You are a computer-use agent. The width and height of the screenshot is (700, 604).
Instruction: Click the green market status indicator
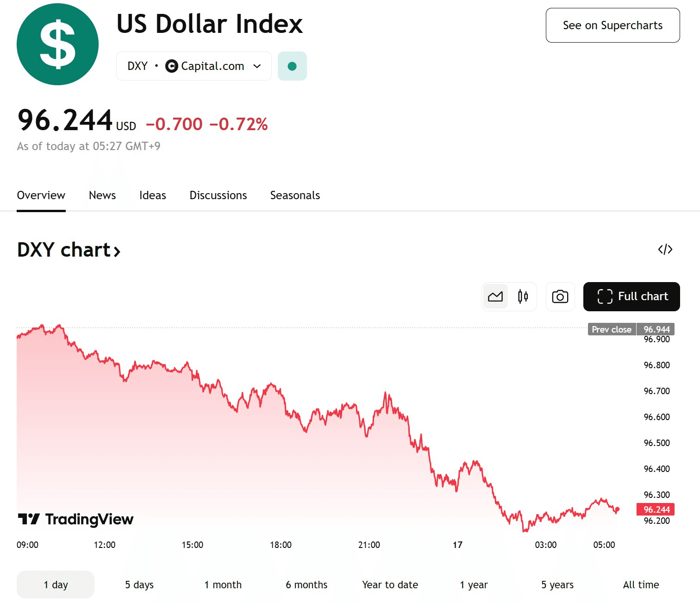[x=292, y=66]
